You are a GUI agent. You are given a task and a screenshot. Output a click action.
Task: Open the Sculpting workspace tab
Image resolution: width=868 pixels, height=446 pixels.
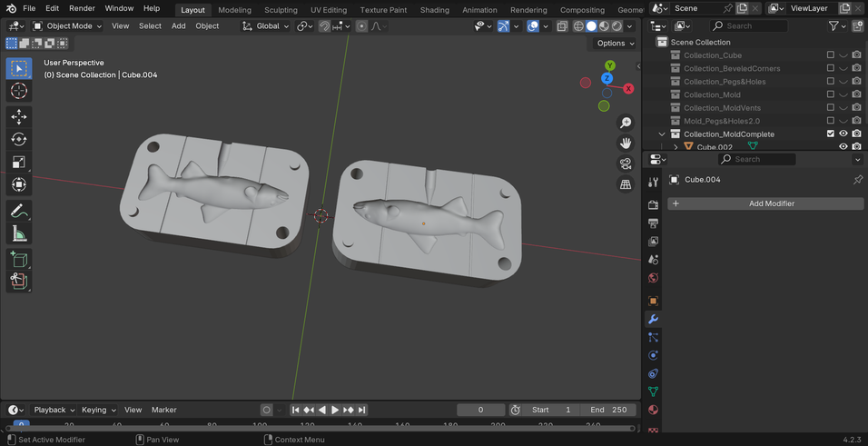[281, 10]
